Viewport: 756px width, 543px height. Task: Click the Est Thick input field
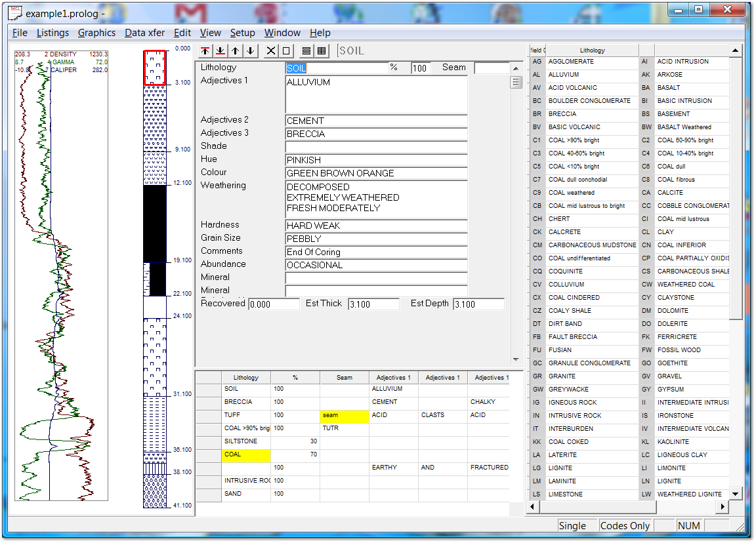373,304
